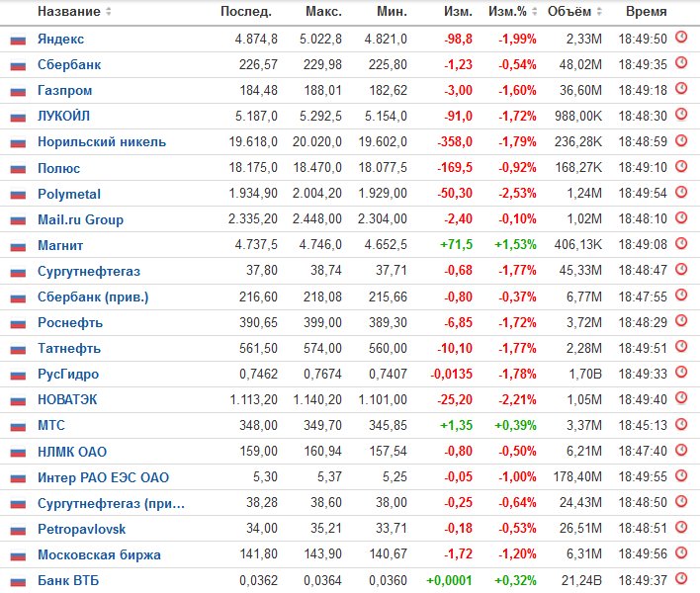This screenshot has height=593, width=700.
Task: Click the clock icon in the Сбербанк 226,57 row
Action: (681, 62)
